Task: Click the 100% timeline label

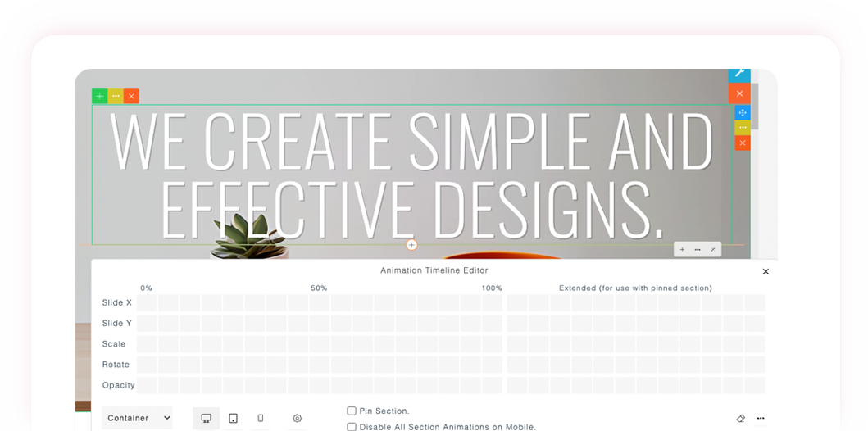Action: point(492,288)
